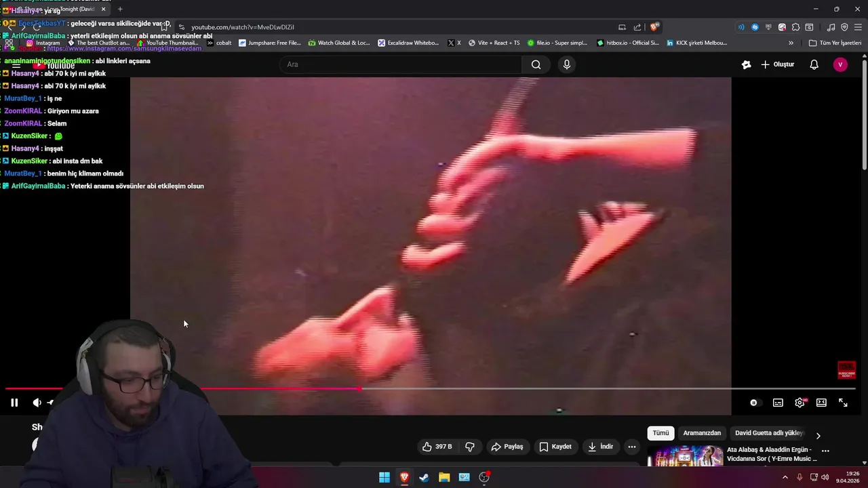Mute the video volume speaker icon
Image resolution: width=868 pixels, height=488 pixels.
pos(37,403)
